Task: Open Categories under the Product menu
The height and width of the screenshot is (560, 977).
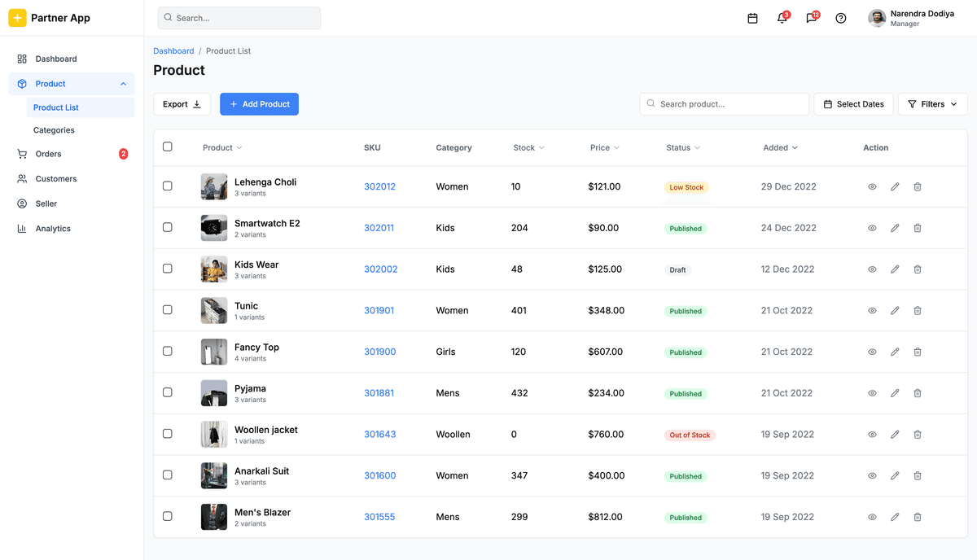Action: (x=53, y=129)
